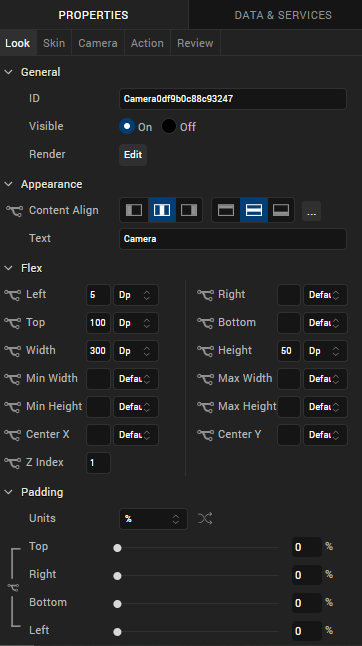Click the linked padding fork icon
362x646 pixels.
(13, 587)
